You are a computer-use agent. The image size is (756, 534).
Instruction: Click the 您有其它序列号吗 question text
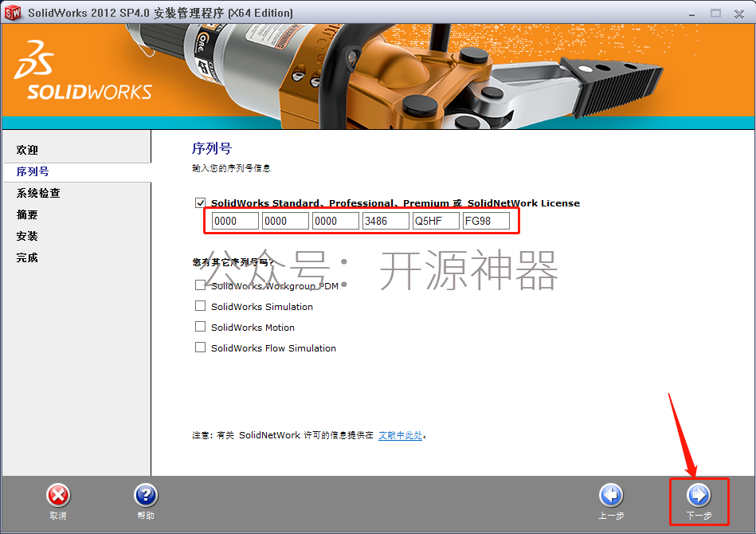point(233,262)
